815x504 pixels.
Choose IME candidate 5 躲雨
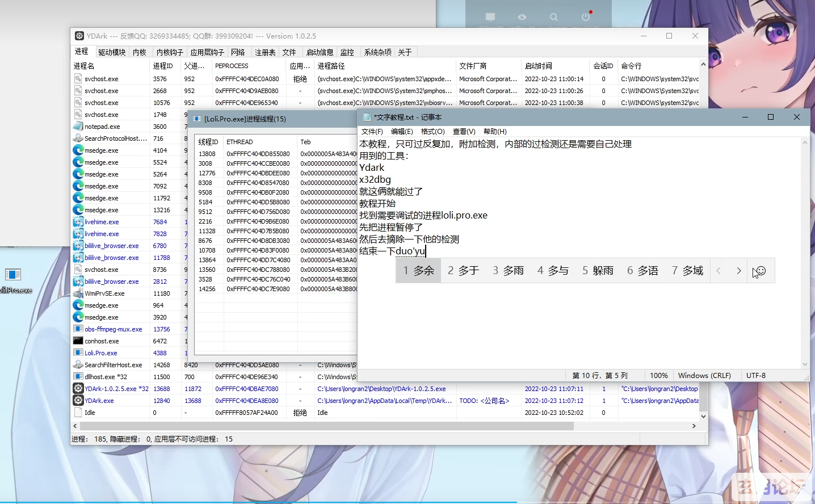(x=598, y=271)
